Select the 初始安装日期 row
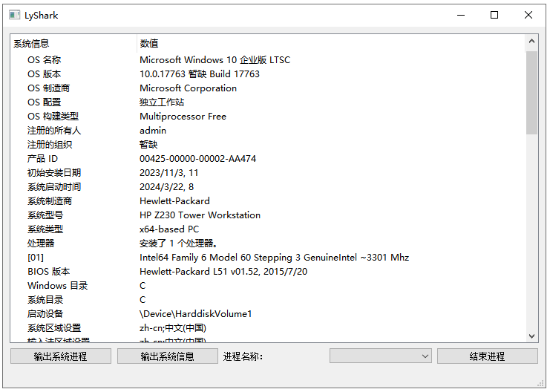 (268, 173)
